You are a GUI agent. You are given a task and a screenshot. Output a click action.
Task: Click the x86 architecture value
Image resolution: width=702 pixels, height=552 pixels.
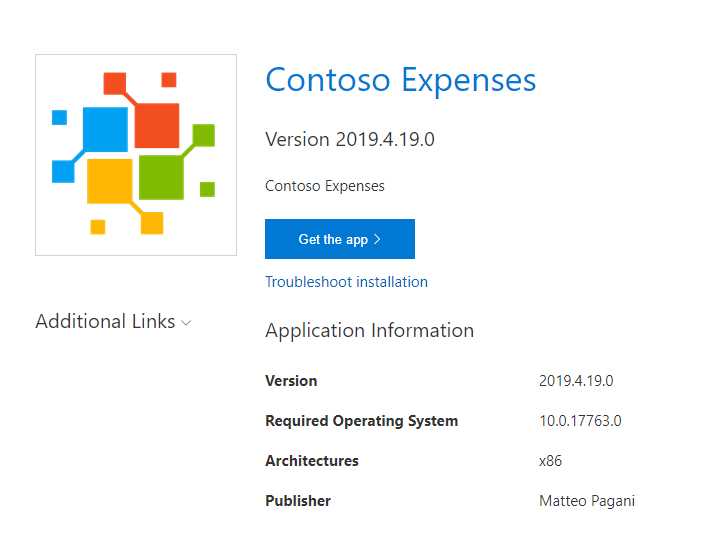click(550, 461)
